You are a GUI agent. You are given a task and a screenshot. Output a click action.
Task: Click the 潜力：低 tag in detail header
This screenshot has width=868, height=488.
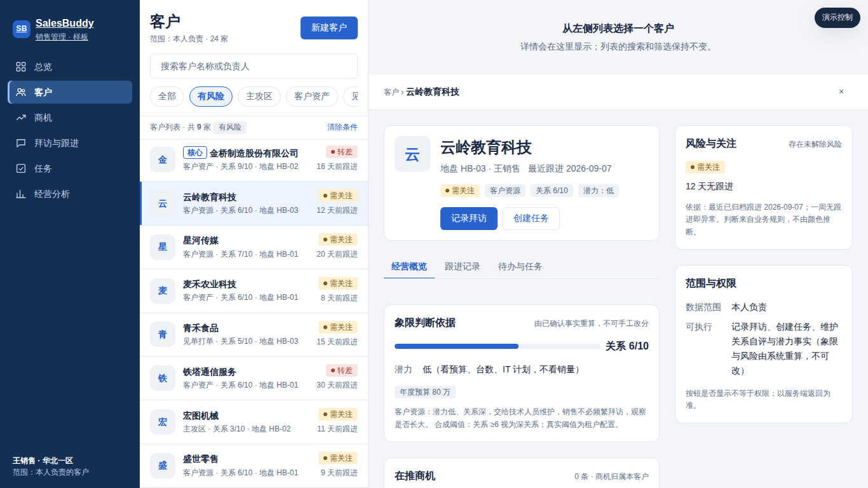pyautogui.click(x=599, y=191)
